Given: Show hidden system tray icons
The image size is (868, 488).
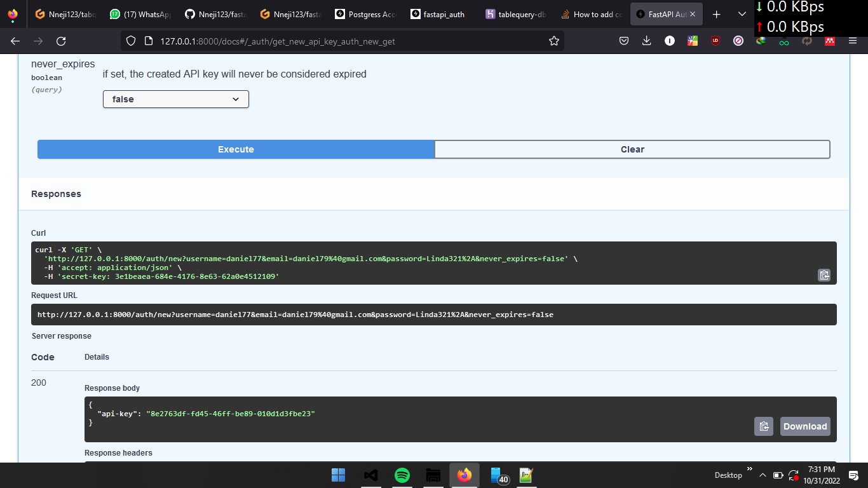Looking at the screenshot, I should pyautogui.click(x=763, y=475).
